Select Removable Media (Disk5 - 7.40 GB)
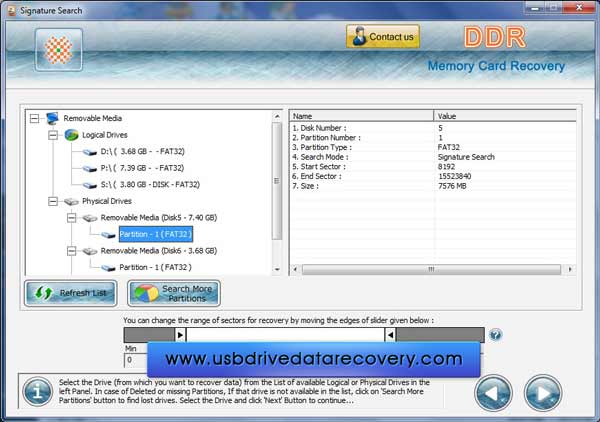 point(159,218)
